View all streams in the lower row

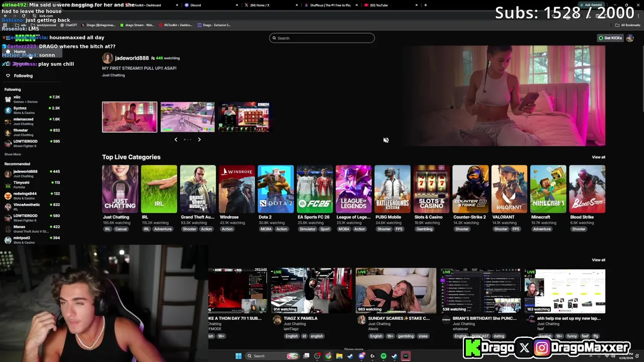(598, 260)
